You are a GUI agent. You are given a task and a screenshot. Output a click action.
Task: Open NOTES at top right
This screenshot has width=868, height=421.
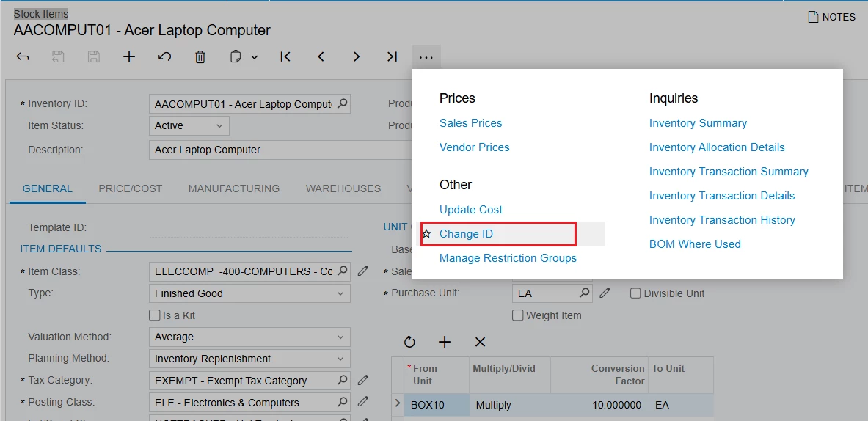click(x=832, y=17)
